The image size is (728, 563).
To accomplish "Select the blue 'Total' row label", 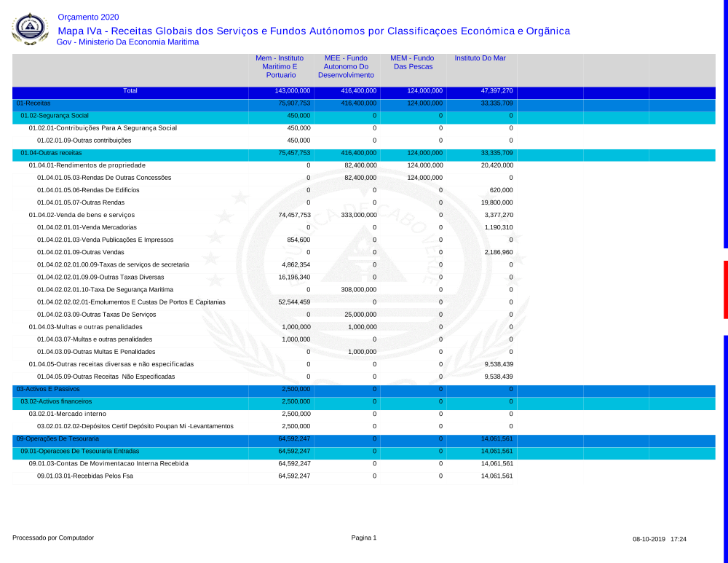I will point(130,91).
